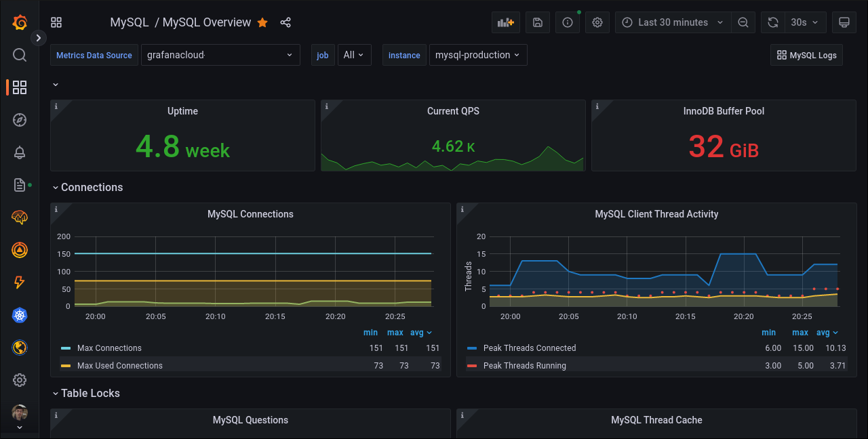This screenshot has width=868, height=439.
Task: Click the Add panel icon in the toolbar
Action: [x=505, y=22]
